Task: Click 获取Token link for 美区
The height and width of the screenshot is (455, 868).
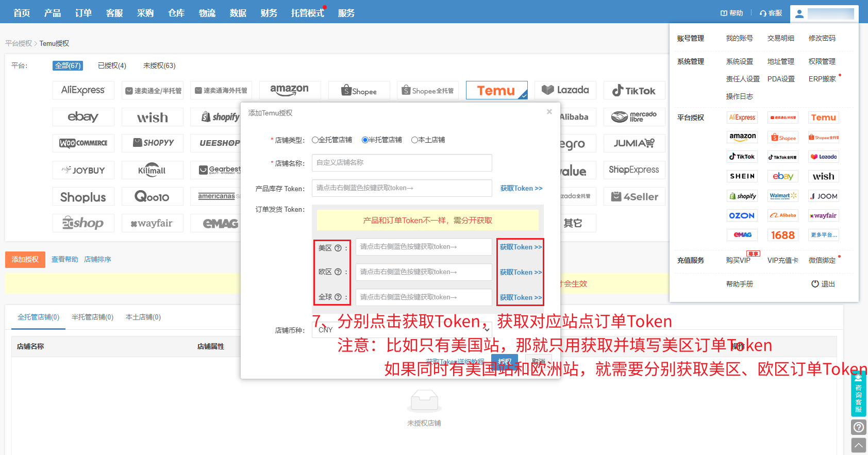Action: coord(521,247)
